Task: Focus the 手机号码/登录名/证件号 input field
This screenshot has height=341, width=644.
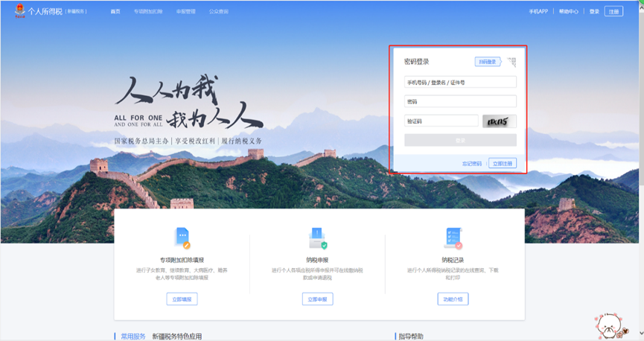Action: [459, 82]
